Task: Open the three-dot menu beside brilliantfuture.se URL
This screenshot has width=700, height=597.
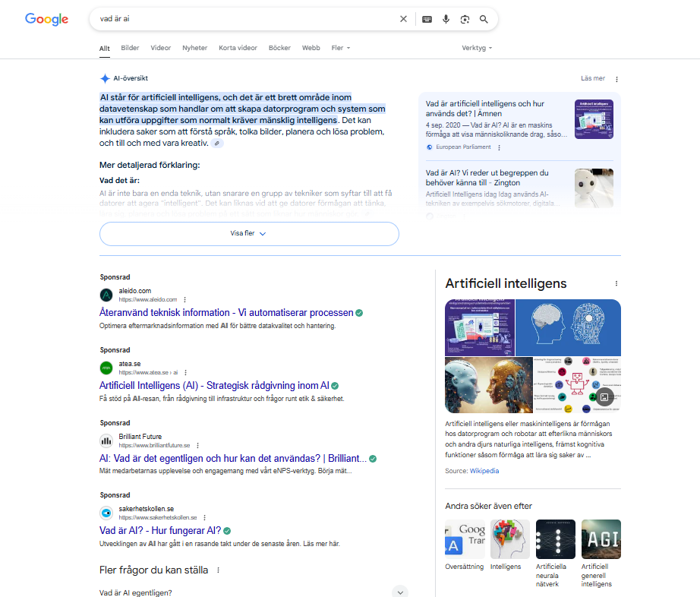Action: tap(197, 445)
